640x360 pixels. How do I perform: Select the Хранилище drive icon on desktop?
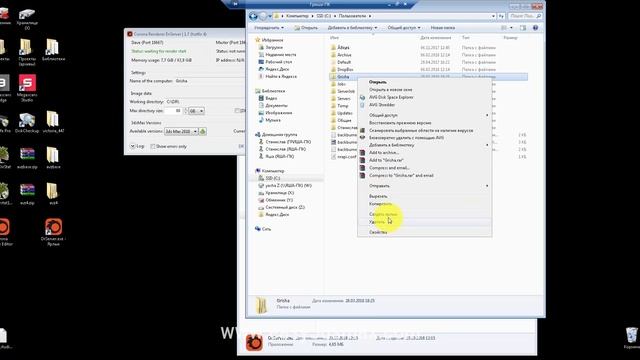point(27,20)
